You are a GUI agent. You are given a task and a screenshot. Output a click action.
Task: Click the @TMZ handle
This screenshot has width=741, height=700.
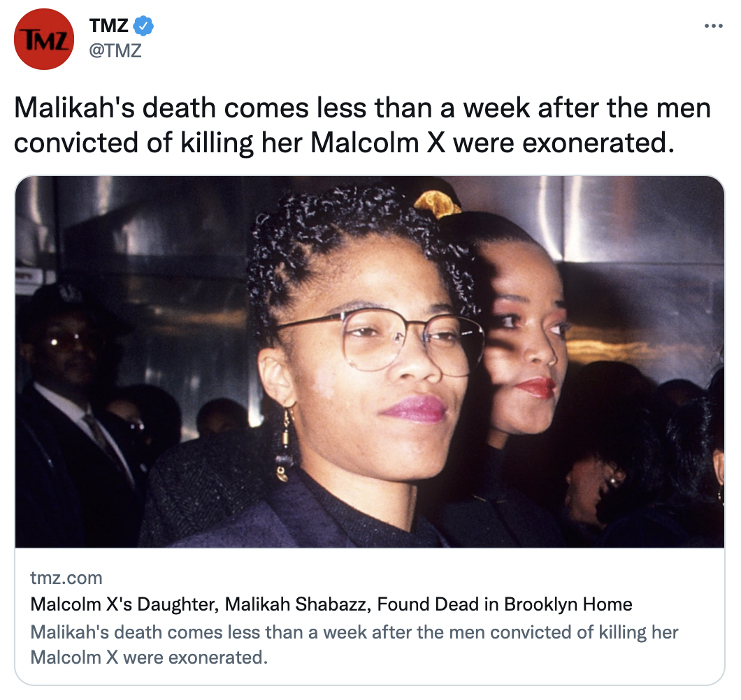[x=115, y=50]
